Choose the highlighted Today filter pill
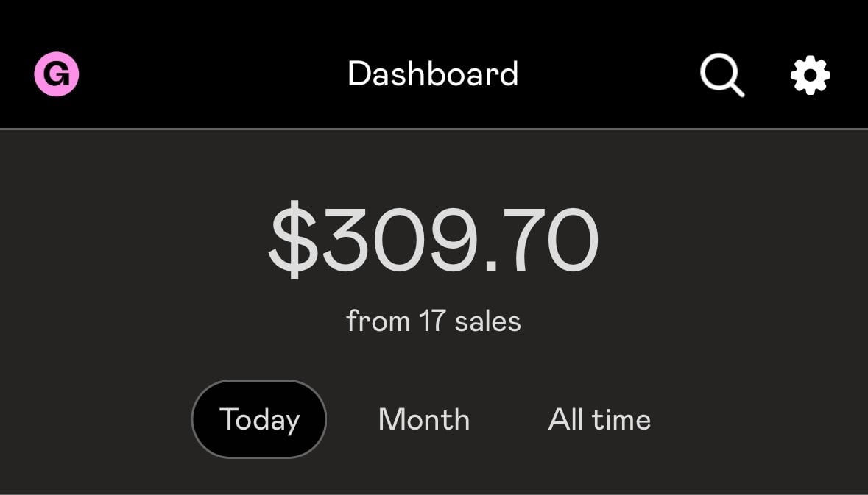The height and width of the screenshot is (495, 868). pos(259,419)
